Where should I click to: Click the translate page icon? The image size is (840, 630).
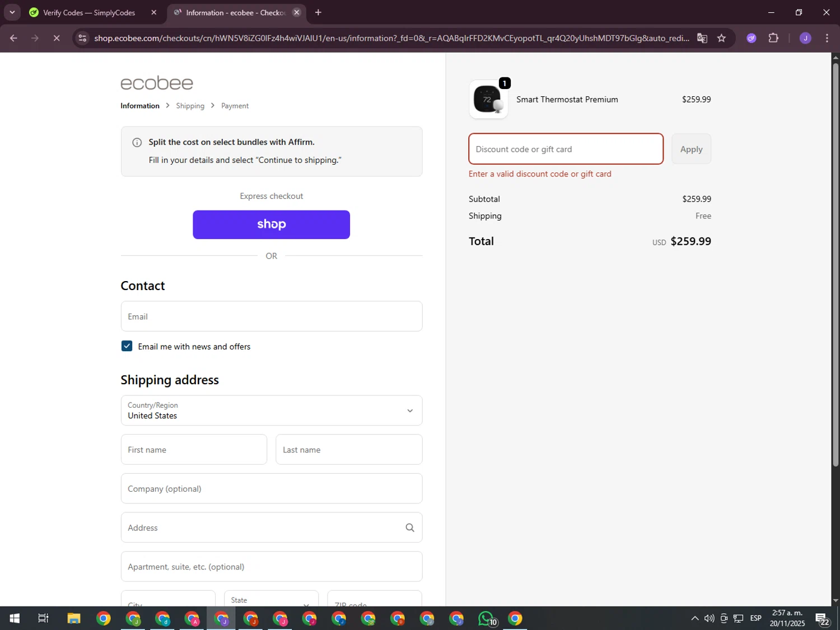702,38
